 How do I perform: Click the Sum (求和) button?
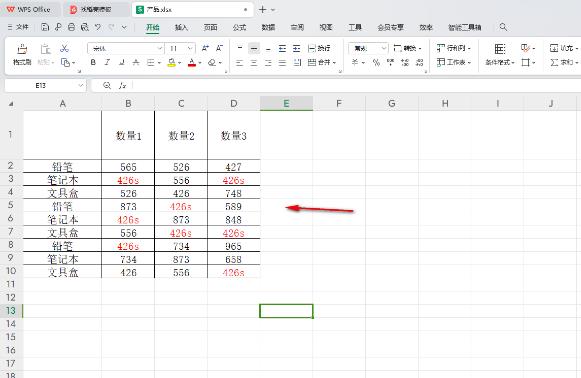point(564,62)
